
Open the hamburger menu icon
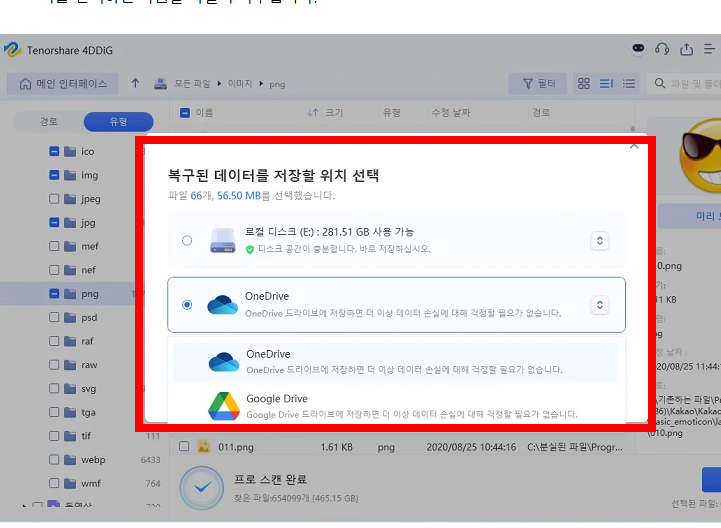pos(710,49)
